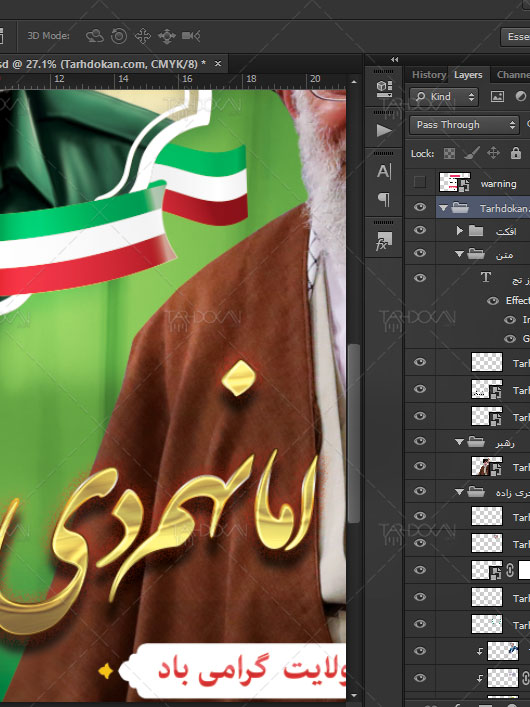The width and height of the screenshot is (530, 707).
Task: Select the 3D slide object tool
Action: [167, 36]
